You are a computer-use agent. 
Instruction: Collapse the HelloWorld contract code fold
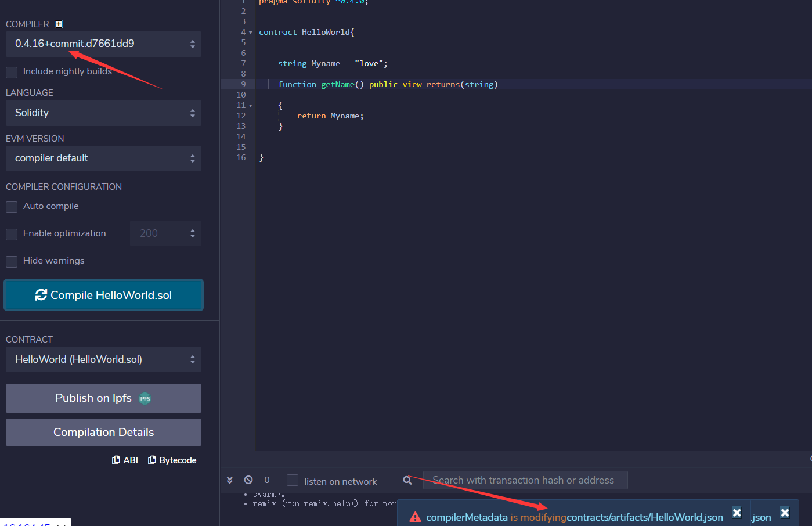pos(250,32)
